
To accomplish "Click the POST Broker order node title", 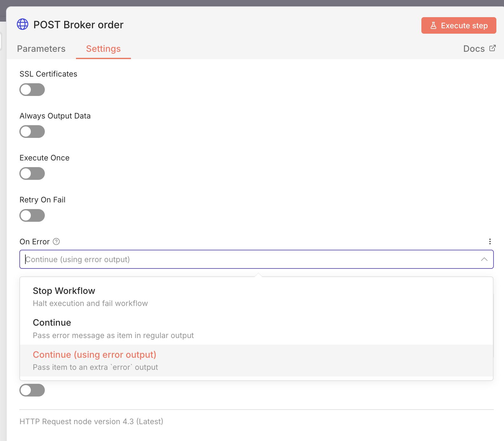I will (78, 25).
